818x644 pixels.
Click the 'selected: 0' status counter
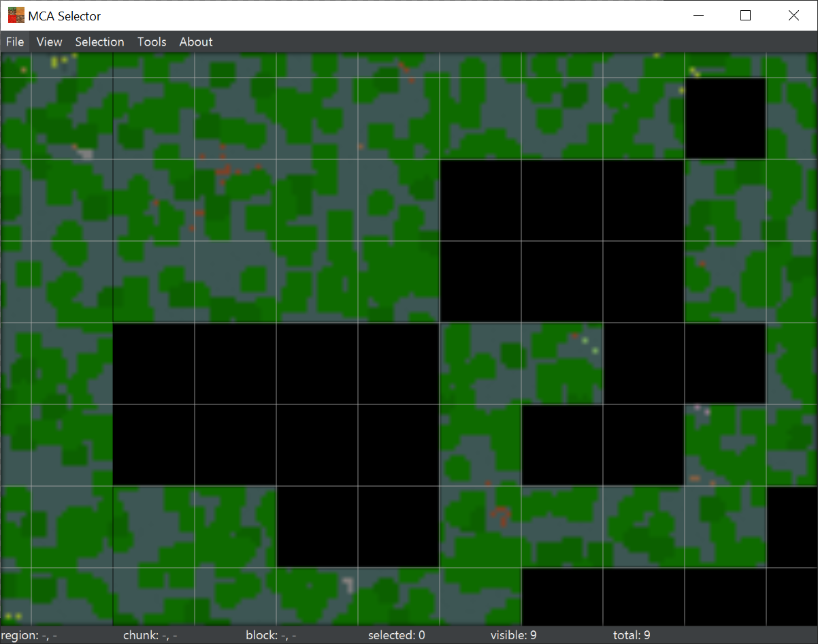[x=396, y=635]
